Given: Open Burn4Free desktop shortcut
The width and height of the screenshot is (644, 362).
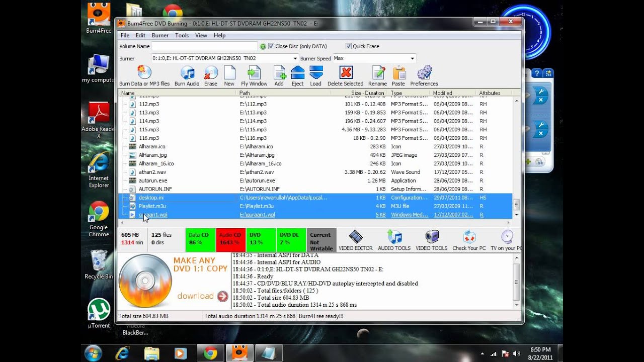Looking at the screenshot, I should (99, 18).
